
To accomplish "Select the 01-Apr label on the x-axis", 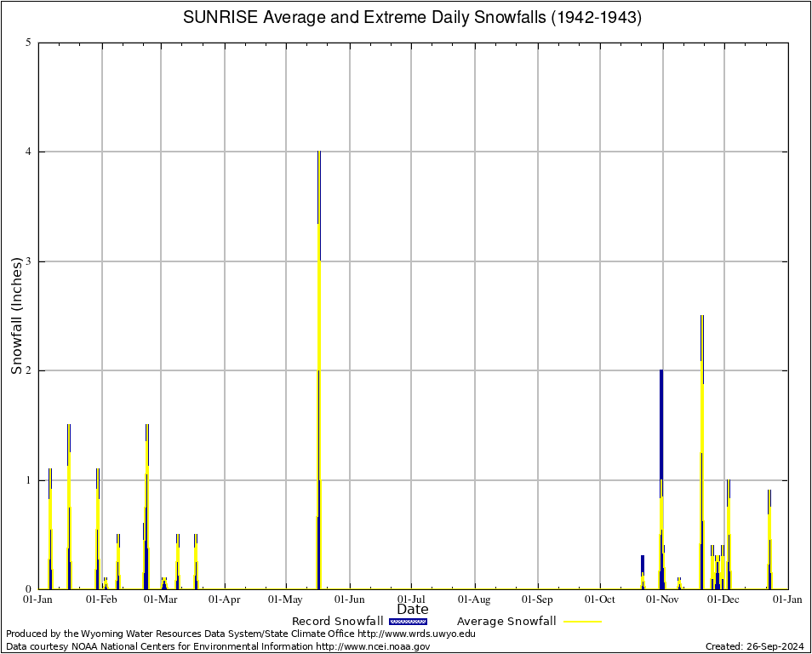I will (224, 599).
